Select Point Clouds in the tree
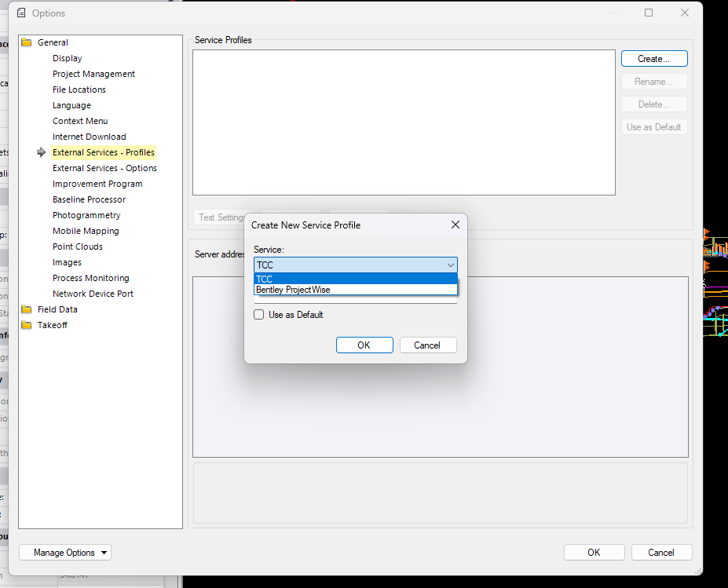The width and height of the screenshot is (728, 588). pos(78,247)
